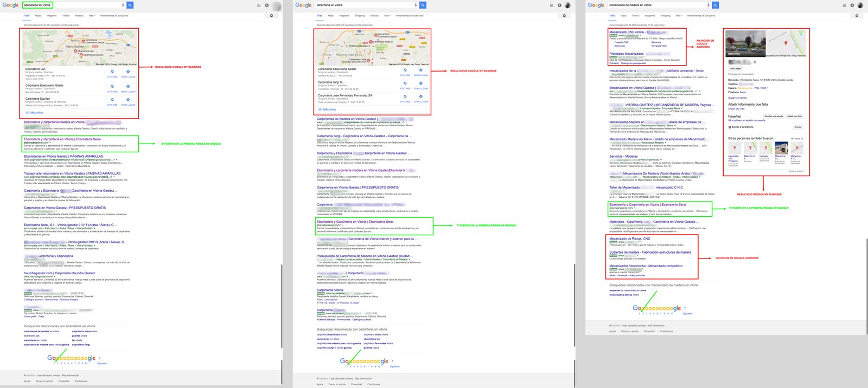
Task: Click the microphone icon in the 'carpinteria en vitoria' search box
Action: [416, 5]
